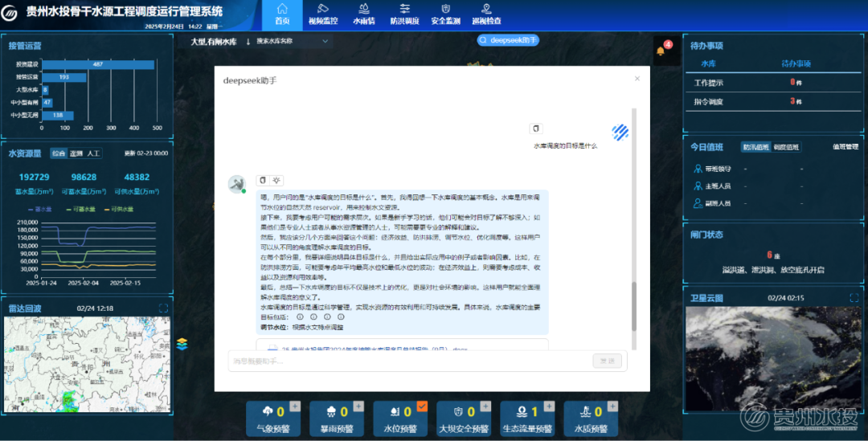Toggle the 可供水量 chart legend

coord(118,209)
